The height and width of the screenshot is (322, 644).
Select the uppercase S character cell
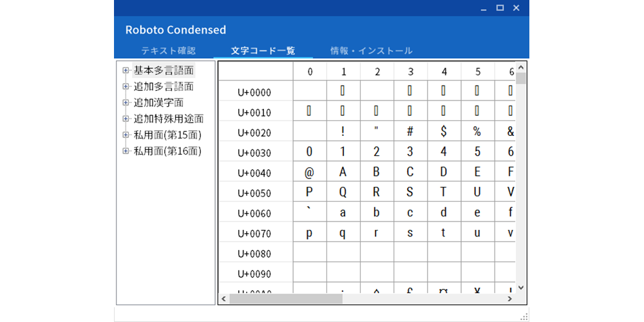click(411, 192)
